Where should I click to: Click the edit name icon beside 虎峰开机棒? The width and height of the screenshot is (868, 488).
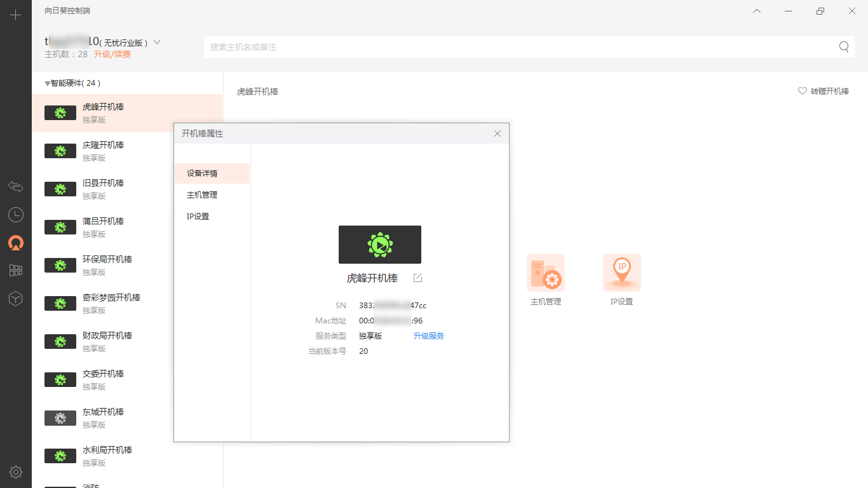(x=417, y=278)
